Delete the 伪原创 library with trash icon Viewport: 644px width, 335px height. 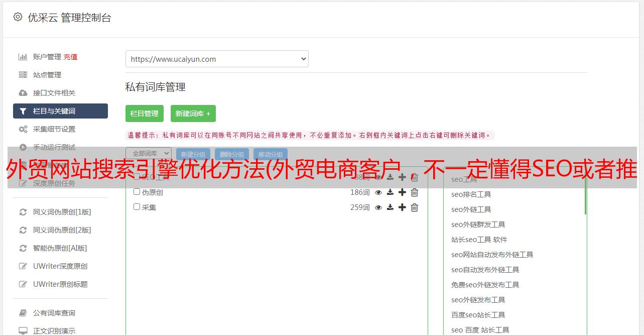[x=415, y=192]
